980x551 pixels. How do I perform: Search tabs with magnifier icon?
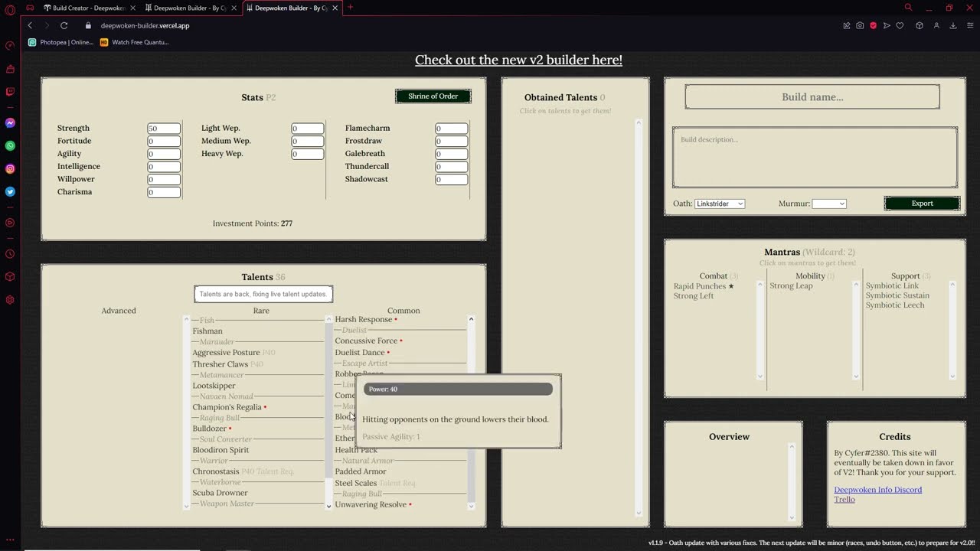point(908,8)
